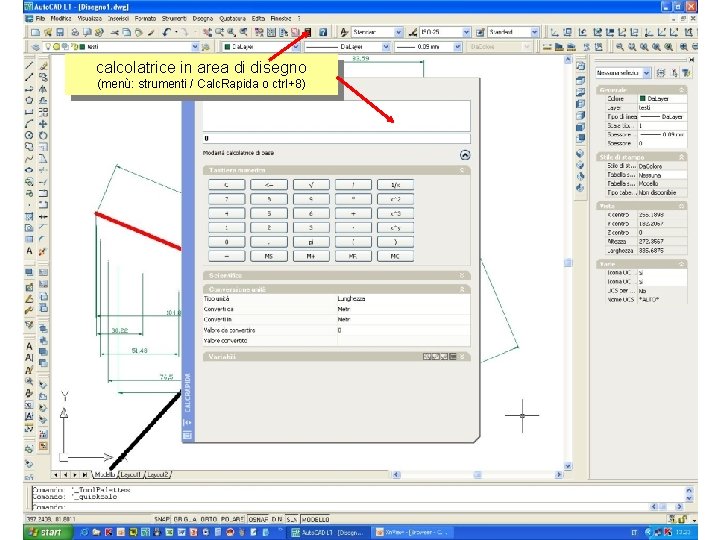The image size is (720, 540).
Task: Switch to the Layout2 tab
Action: [x=158, y=474]
